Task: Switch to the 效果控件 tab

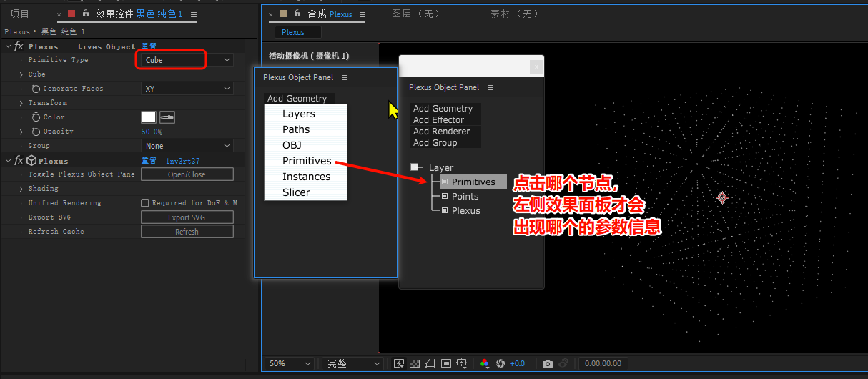Action: coord(139,14)
